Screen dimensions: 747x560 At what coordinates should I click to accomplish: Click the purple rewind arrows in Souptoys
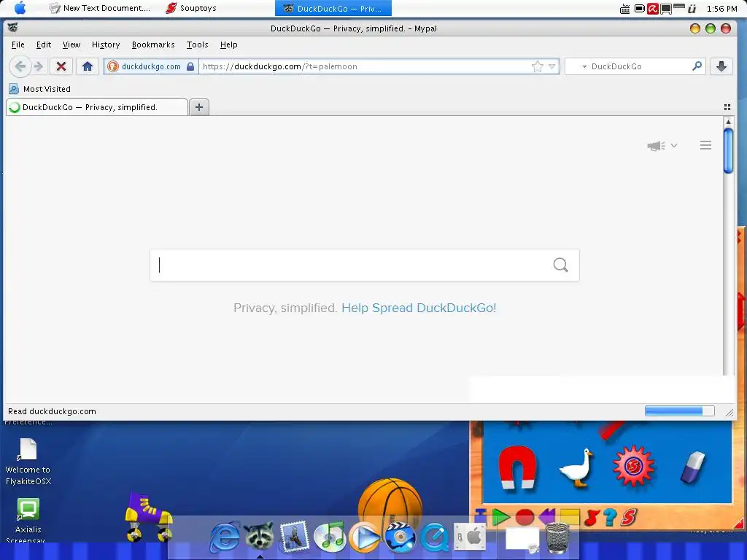coord(547,517)
